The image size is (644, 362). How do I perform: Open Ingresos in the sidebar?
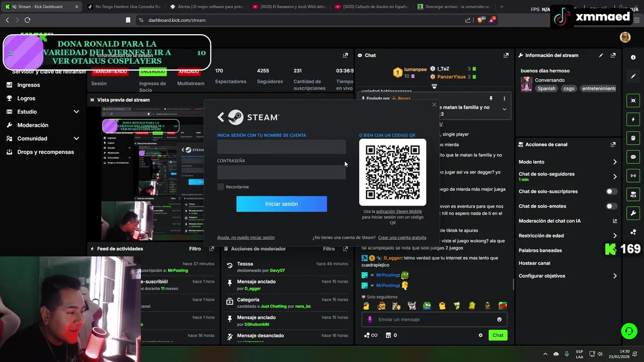tap(29, 85)
